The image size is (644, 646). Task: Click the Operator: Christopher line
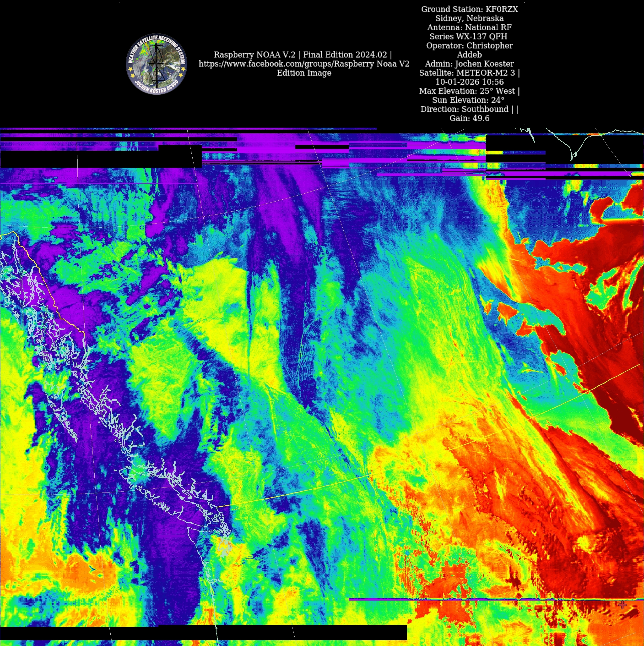point(469,45)
